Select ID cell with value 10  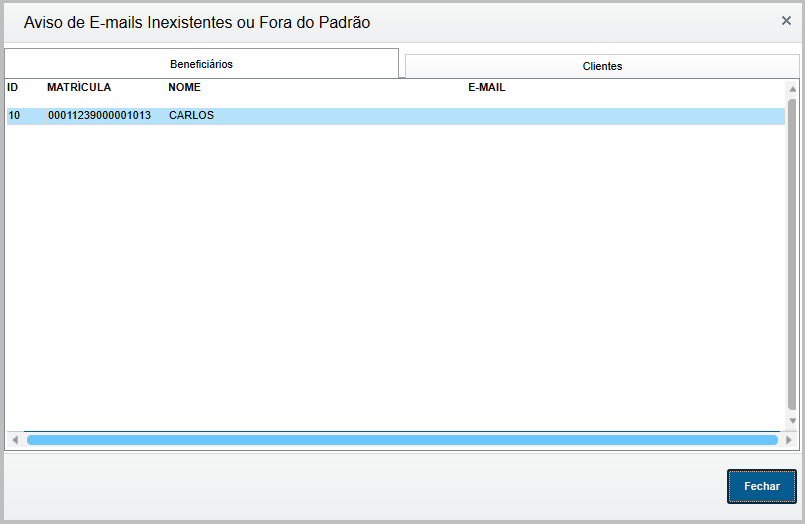coord(15,116)
